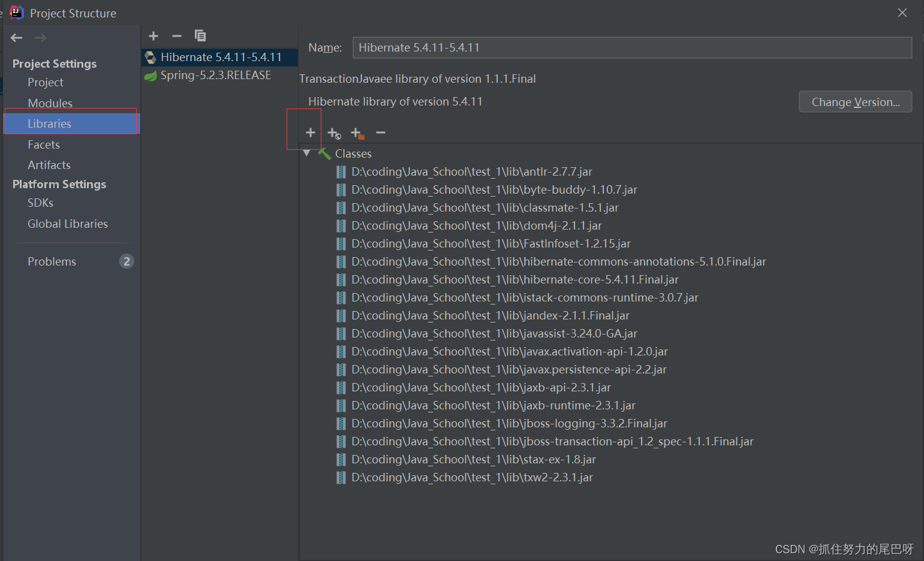
Task: Show the Problems list
Action: [52, 261]
